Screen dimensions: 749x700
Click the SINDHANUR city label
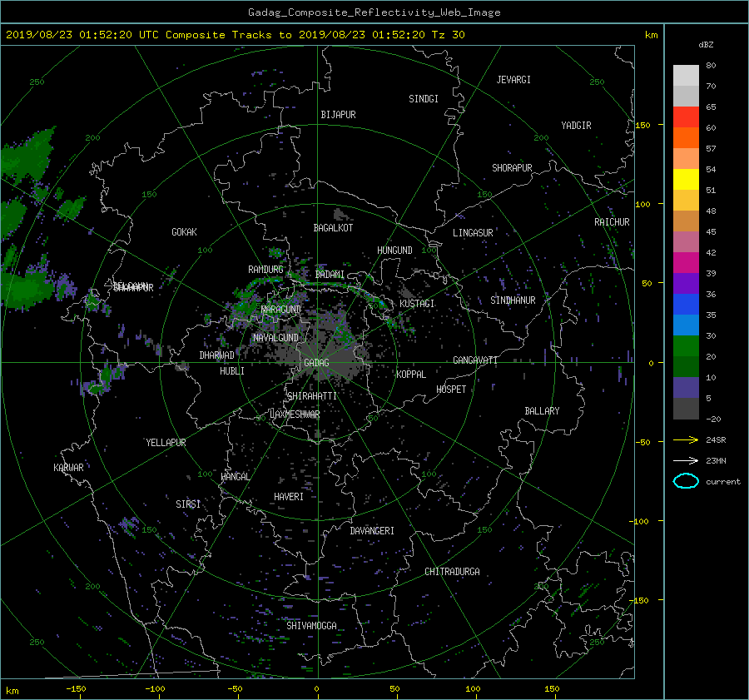[513, 300]
